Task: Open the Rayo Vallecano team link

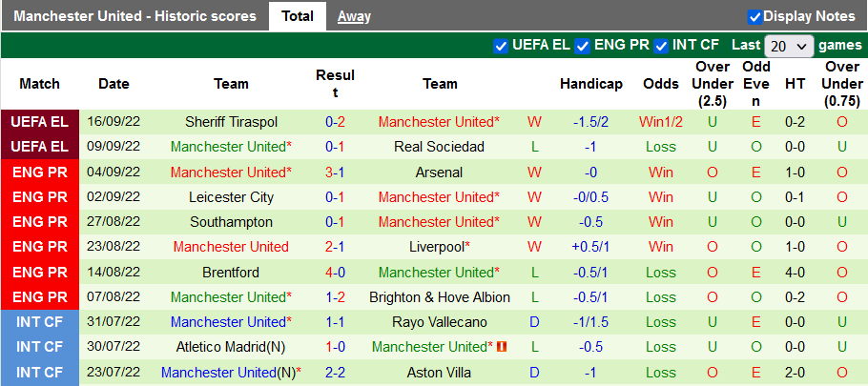Action: 440,322
